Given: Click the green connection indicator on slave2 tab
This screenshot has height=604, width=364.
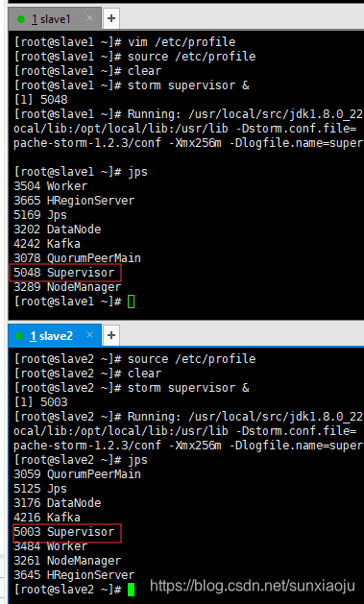Looking at the screenshot, I should pos(19,336).
